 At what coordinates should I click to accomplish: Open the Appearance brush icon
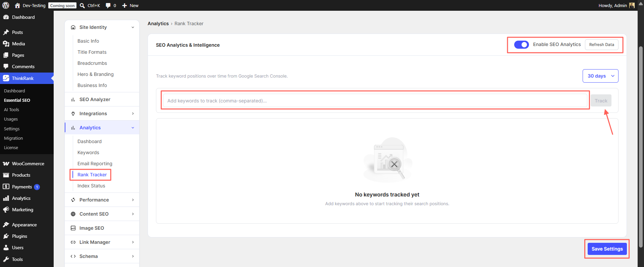[6, 225]
